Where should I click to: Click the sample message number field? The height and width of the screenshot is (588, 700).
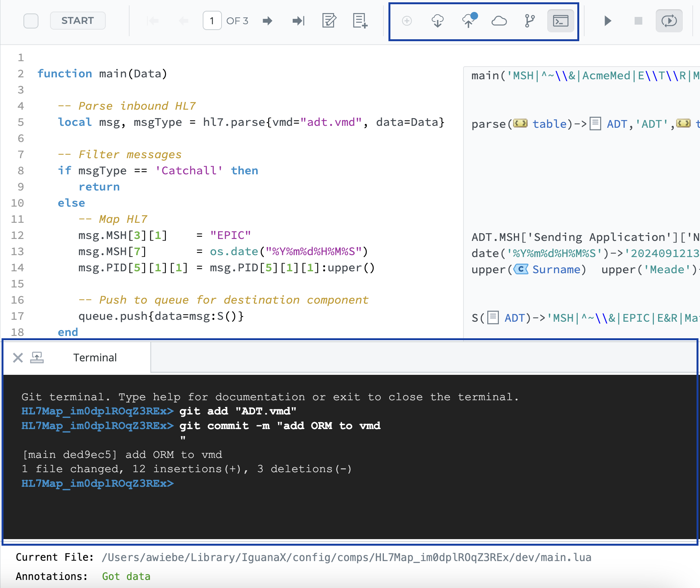(212, 21)
